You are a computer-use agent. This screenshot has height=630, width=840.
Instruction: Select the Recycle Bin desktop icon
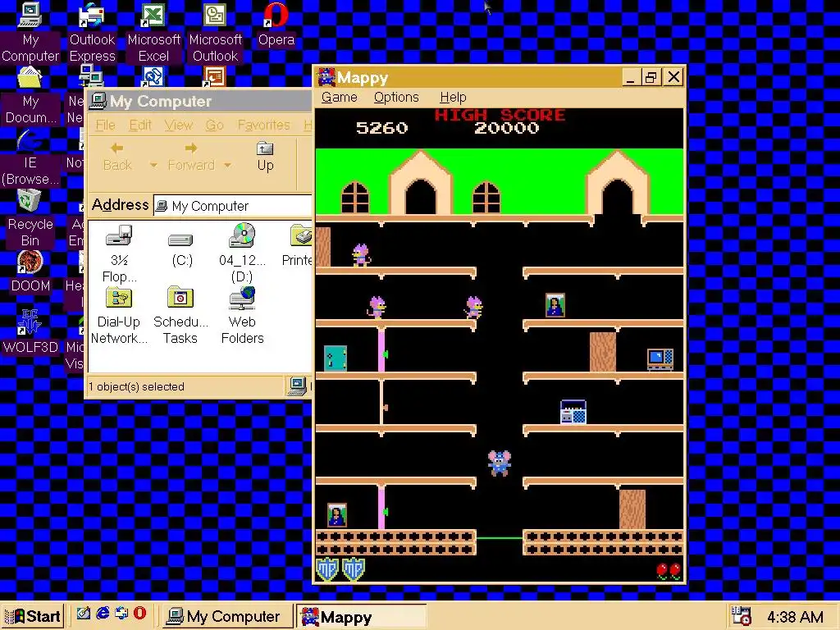30,219
